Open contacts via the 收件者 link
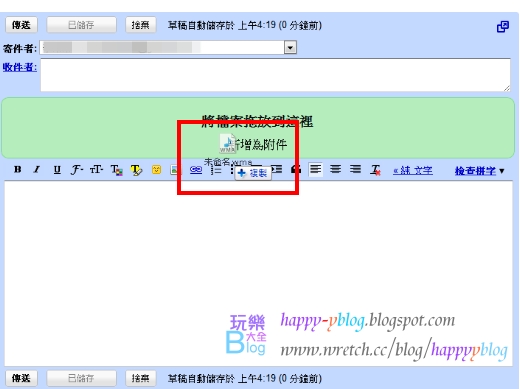 pyautogui.click(x=20, y=67)
